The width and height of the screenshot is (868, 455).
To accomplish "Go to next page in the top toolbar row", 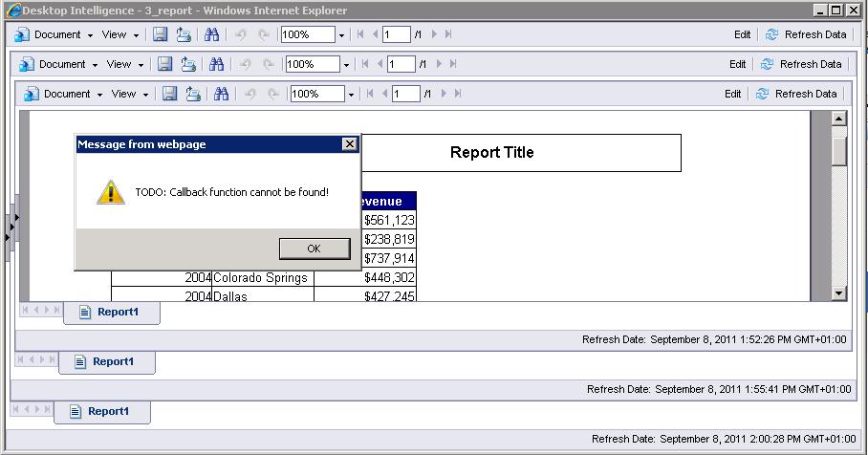I will click(x=434, y=34).
